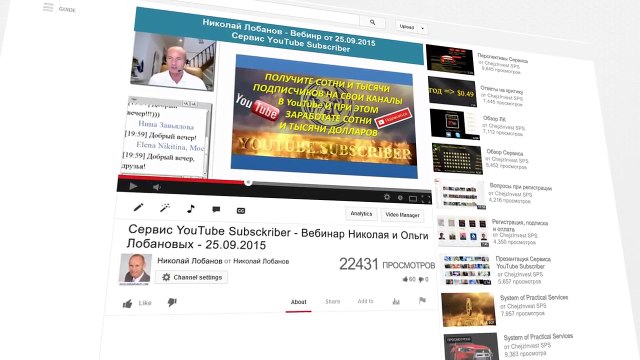Click the Upload button
The height and width of the screenshot is (360, 640).
(407, 27)
